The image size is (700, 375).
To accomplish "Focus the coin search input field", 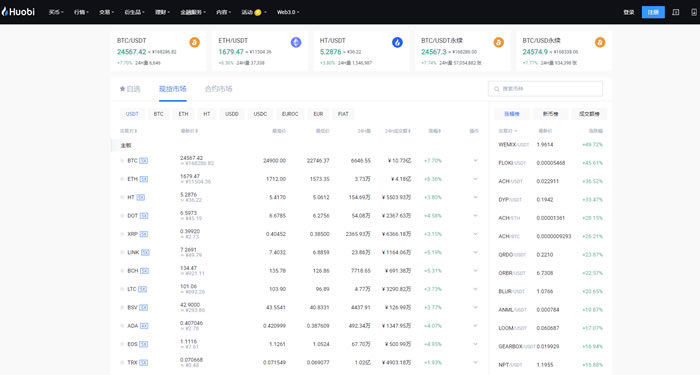I will [x=546, y=89].
